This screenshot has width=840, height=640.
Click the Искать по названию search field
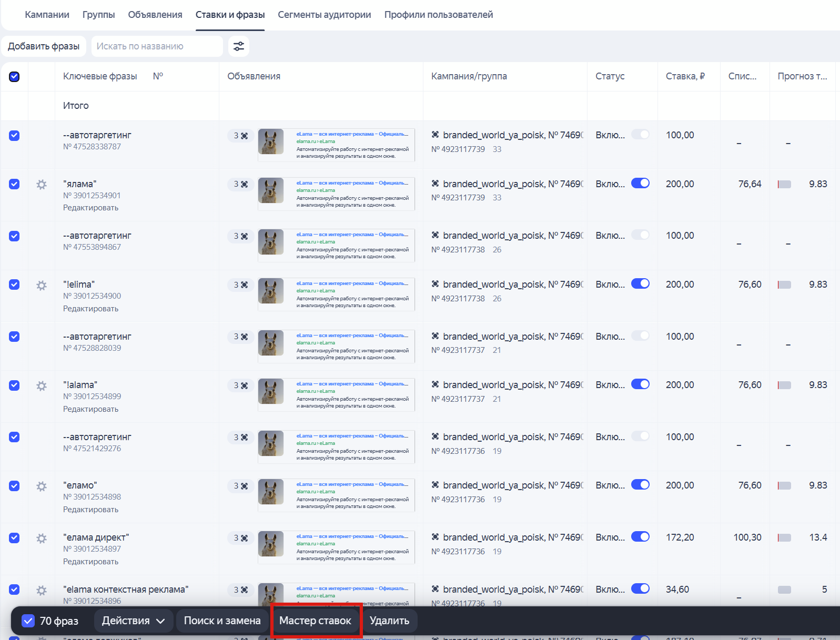(157, 46)
